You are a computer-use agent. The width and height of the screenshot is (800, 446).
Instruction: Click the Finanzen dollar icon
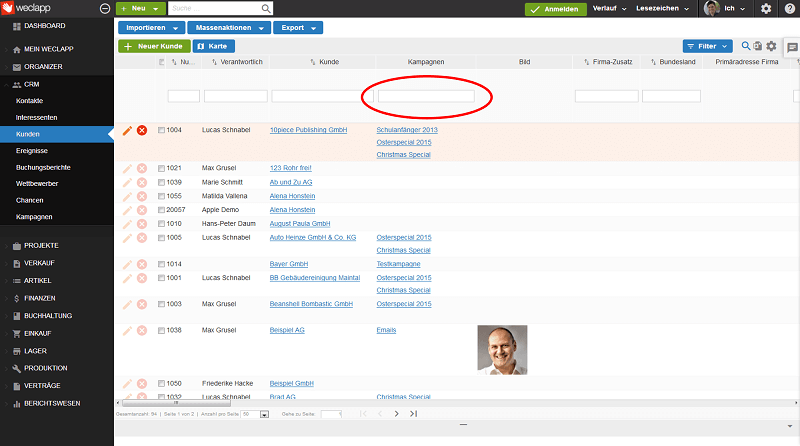[17, 299]
